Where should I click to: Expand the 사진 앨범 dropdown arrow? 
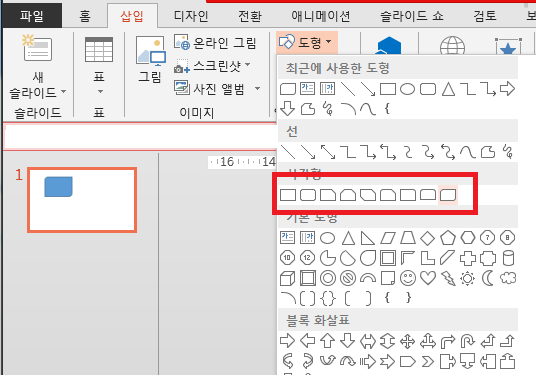[x=257, y=89]
